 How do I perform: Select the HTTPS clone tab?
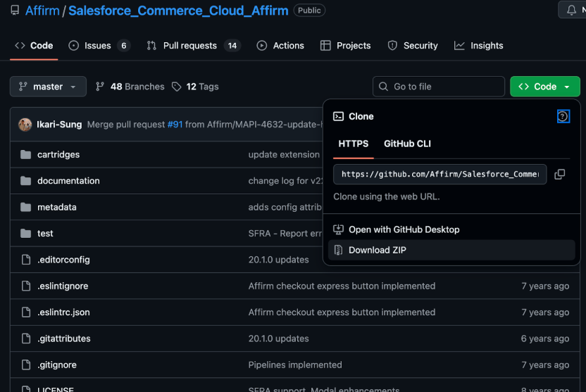tap(353, 144)
